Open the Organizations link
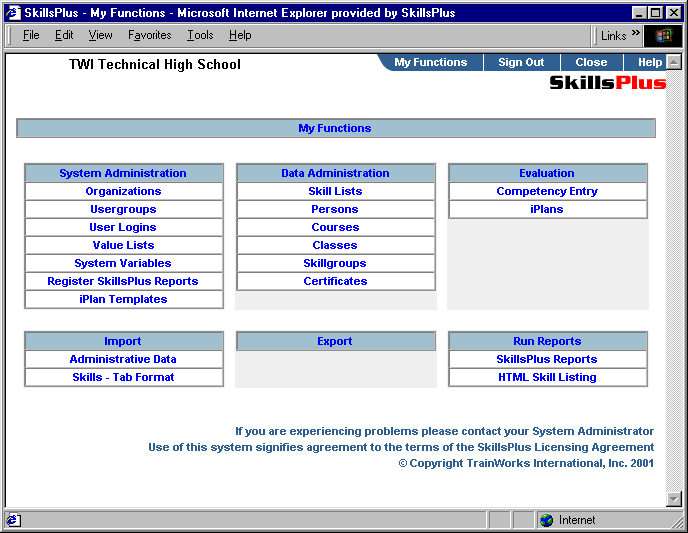This screenshot has height=533, width=688. click(x=123, y=191)
